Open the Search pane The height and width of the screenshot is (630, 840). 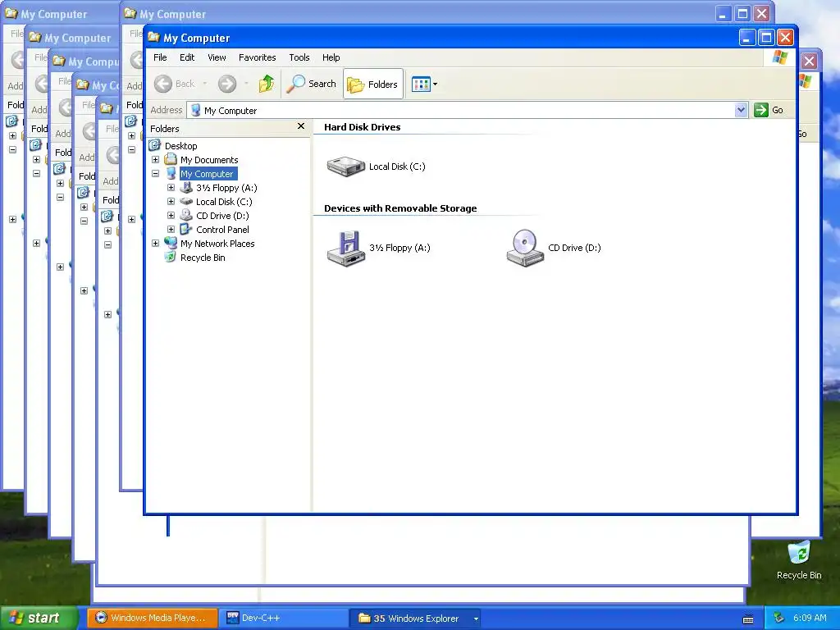pos(311,84)
